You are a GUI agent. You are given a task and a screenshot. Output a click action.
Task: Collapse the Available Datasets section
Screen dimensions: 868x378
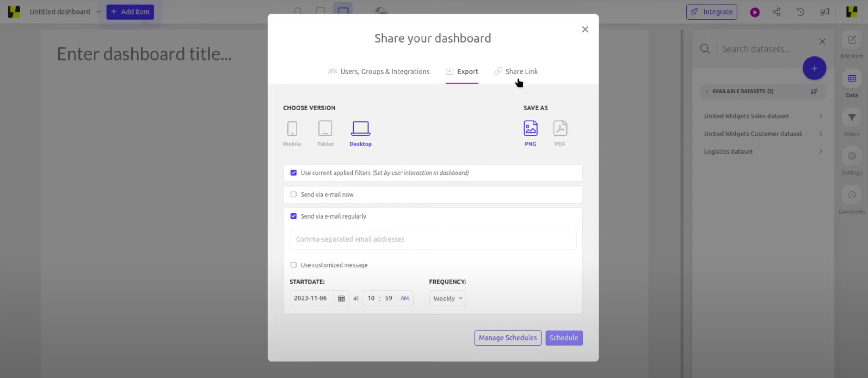pyautogui.click(x=707, y=91)
